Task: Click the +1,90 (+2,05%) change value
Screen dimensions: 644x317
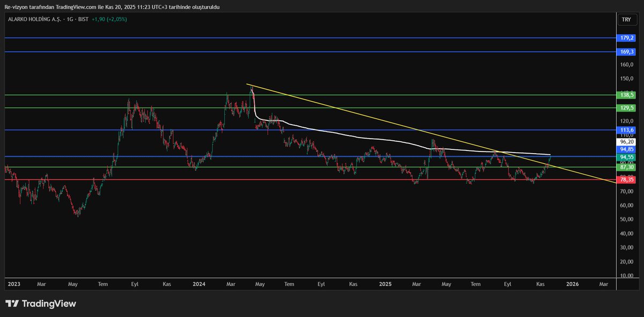Action: point(109,19)
